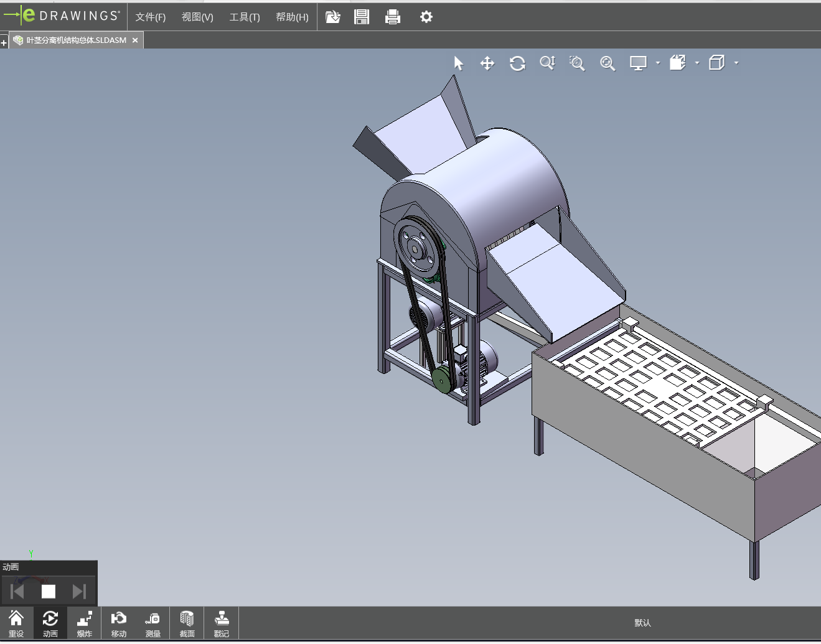Switch to the 叶茎分离机结构总体.SLDASM tab

coord(76,40)
